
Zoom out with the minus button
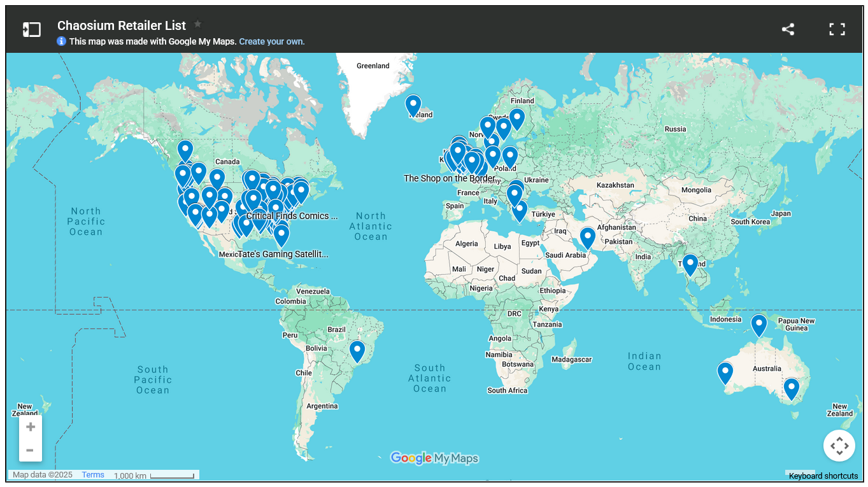(x=30, y=450)
